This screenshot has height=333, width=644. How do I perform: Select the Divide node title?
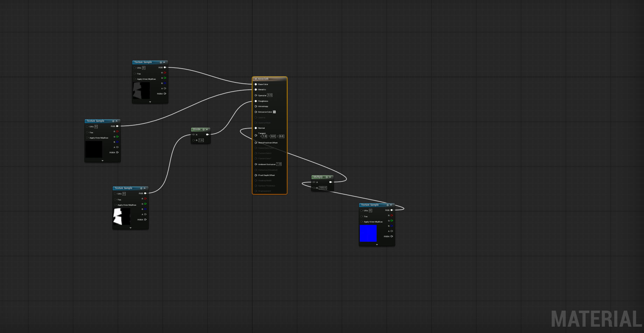(x=197, y=129)
